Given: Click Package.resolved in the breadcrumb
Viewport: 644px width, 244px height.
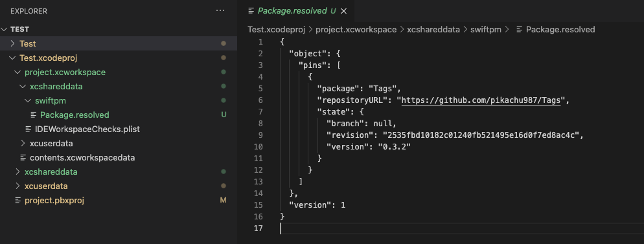Looking at the screenshot, I should tap(560, 30).
